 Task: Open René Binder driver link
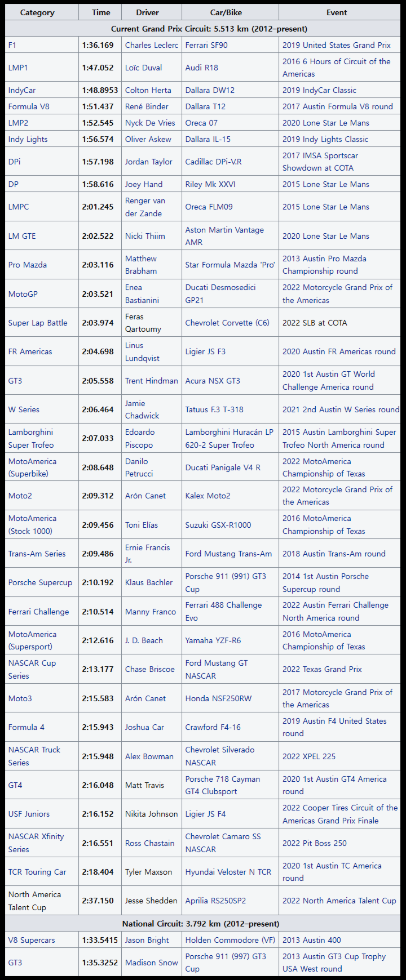pyautogui.click(x=147, y=106)
